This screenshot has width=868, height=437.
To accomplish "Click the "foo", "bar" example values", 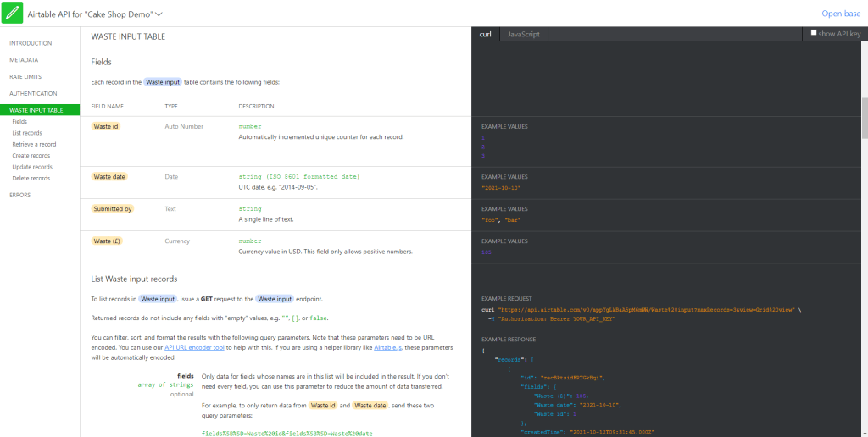I will coord(502,220).
